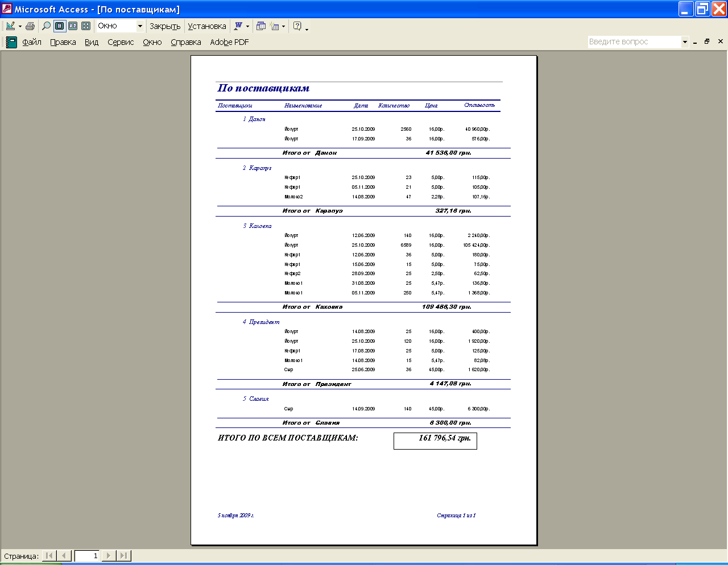Click the grand total '161 796,54 грн.'
This screenshot has height=565, width=728.
(x=445, y=438)
